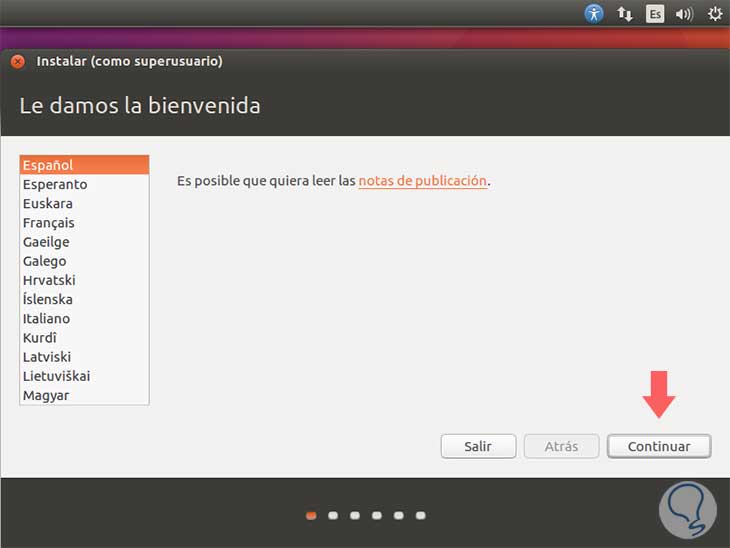Open the Es keyboard layout indicator
The height and width of the screenshot is (548, 730).
pos(655,14)
